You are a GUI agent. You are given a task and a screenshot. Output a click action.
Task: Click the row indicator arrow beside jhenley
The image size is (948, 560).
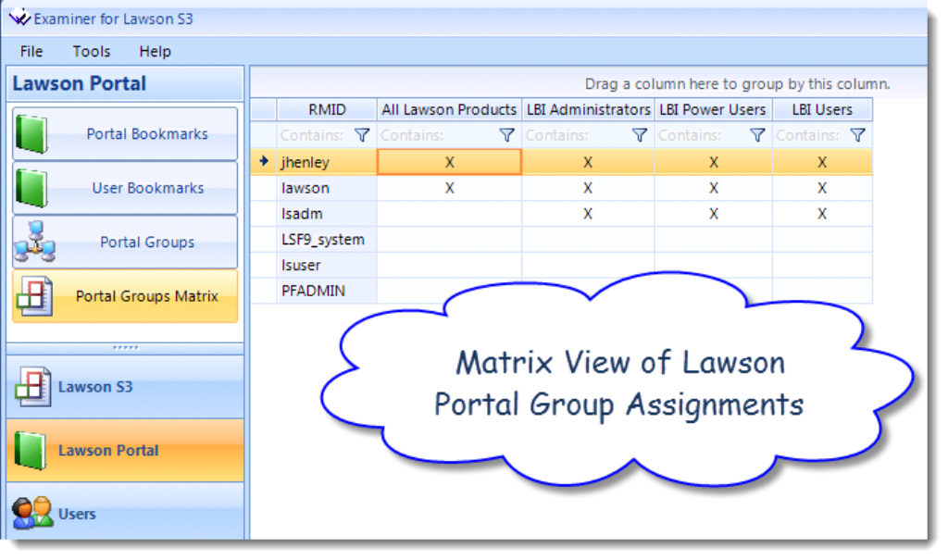264,161
